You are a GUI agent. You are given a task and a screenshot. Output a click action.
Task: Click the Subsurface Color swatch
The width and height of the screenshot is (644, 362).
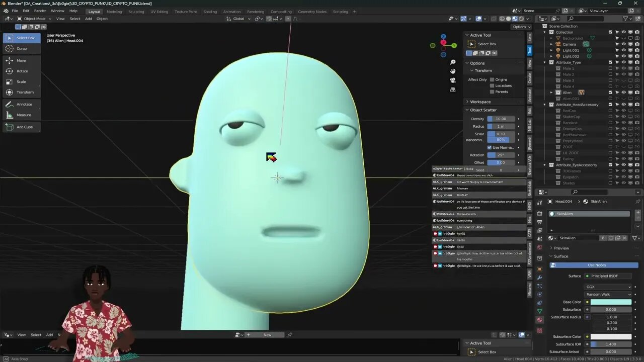click(611, 336)
